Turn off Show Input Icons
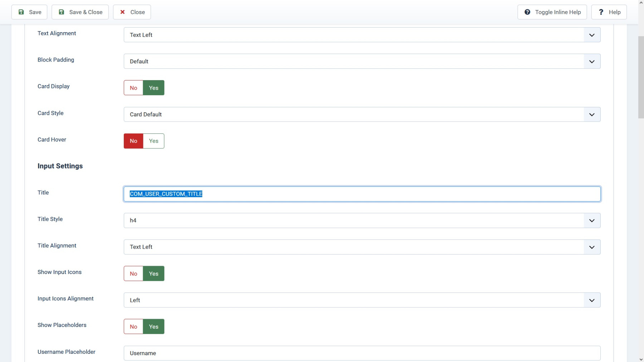 click(133, 274)
